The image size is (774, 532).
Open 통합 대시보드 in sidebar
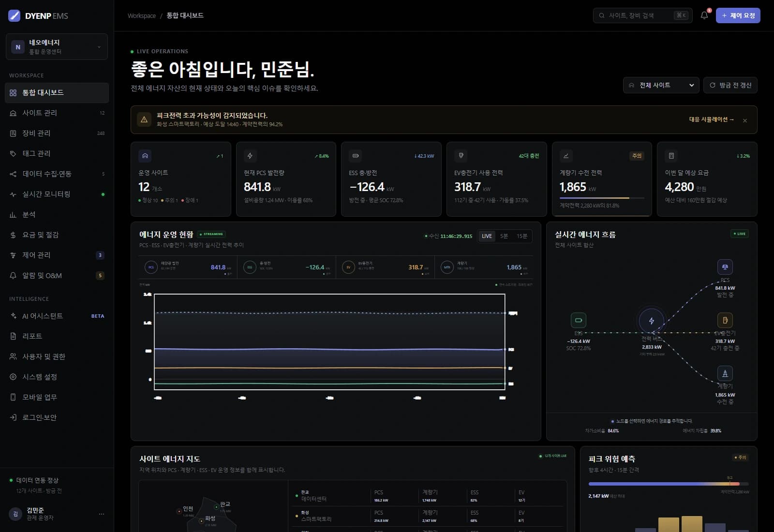tap(57, 92)
